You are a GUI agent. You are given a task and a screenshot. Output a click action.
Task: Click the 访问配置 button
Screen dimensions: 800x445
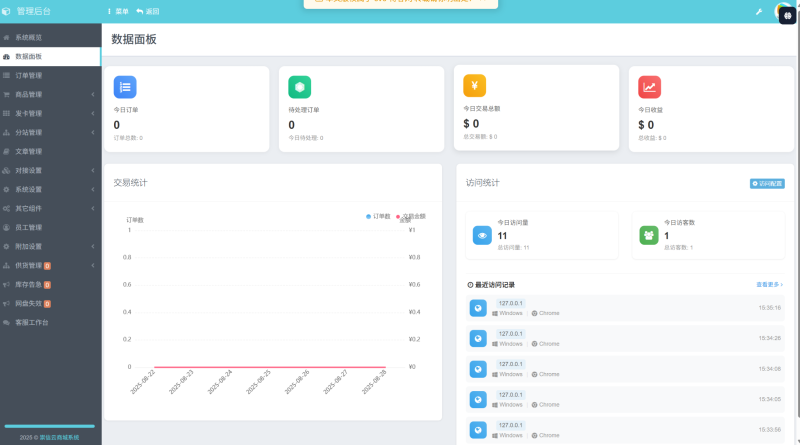click(767, 184)
